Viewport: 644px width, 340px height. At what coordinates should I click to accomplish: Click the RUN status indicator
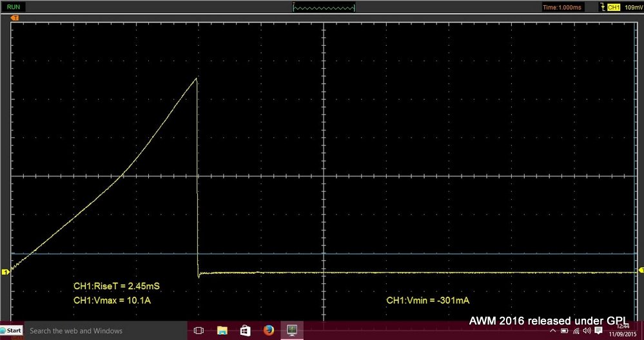pos(13,7)
